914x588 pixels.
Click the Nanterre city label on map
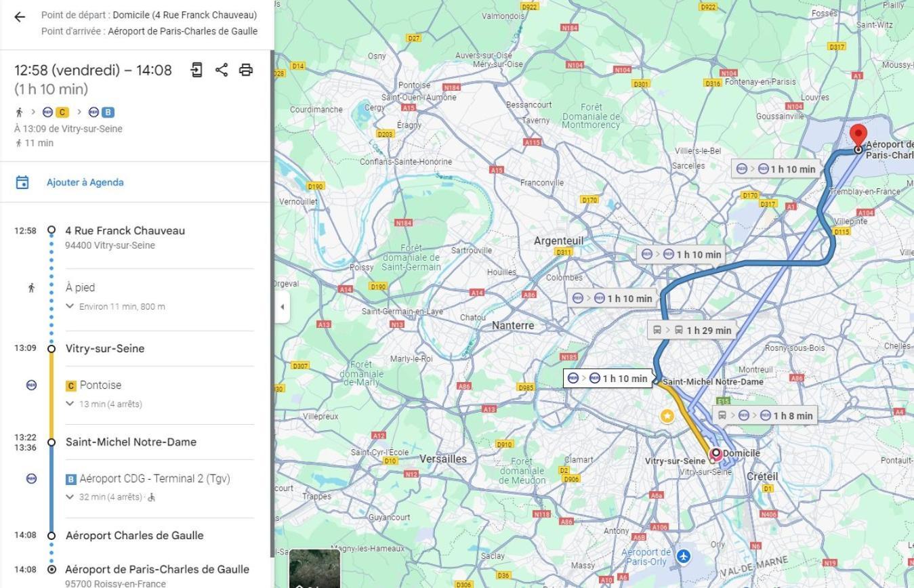click(513, 325)
